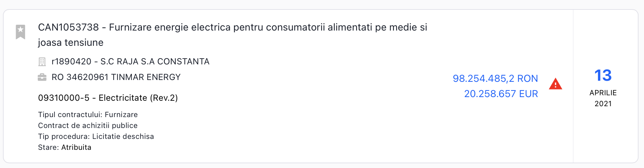Click the briefcase icon beside TINMAR ENERGY
This screenshot has width=644, height=168.
42,77
